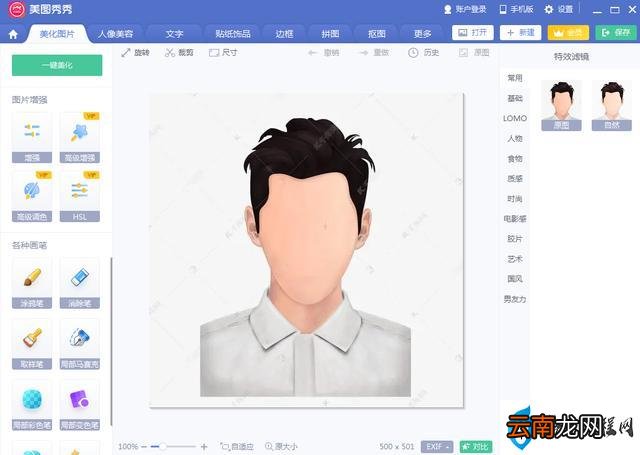
Task: Click the zoom slider handle
Action: pyautogui.click(x=162, y=447)
